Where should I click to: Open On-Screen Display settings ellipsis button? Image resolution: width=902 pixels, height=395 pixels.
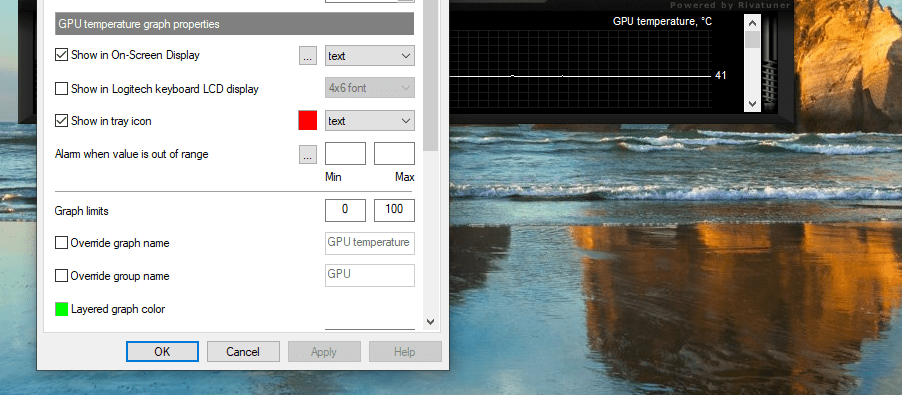(308, 56)
